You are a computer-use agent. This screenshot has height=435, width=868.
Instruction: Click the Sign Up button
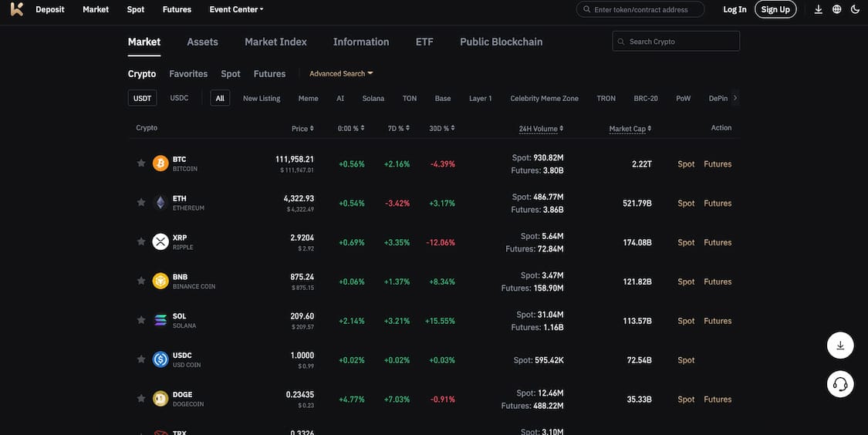pos(775,9)
